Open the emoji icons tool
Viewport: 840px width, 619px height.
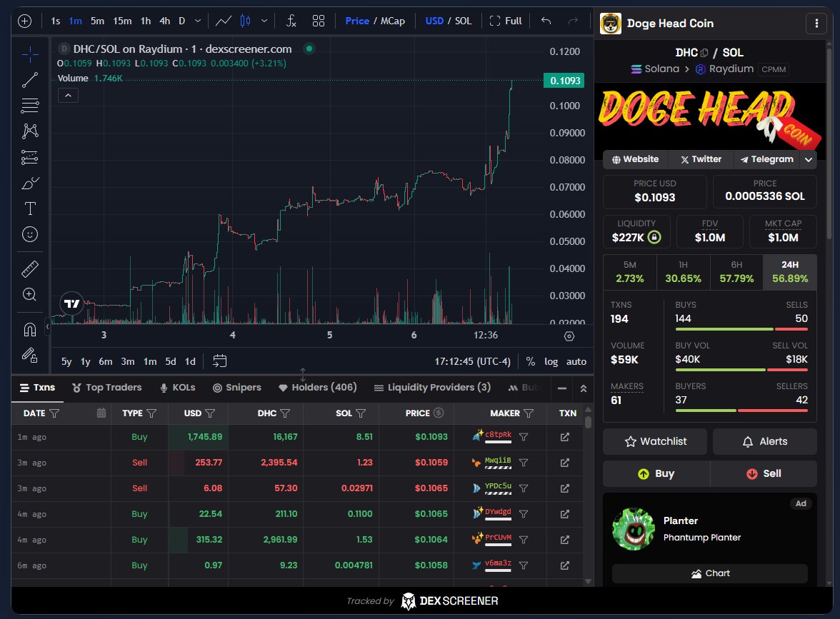[x=30, y=234]
